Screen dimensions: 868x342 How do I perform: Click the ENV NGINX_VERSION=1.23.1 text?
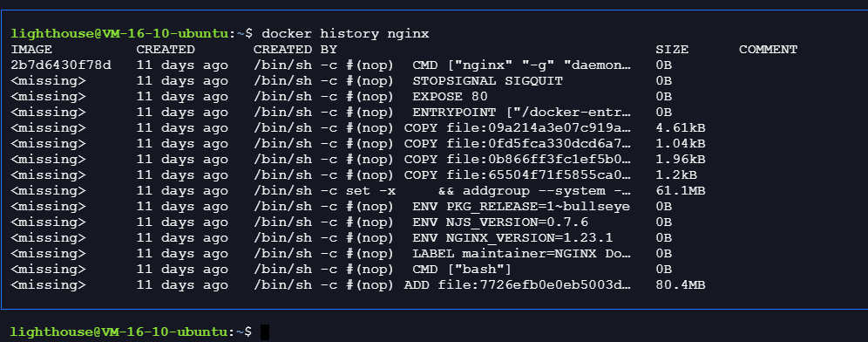512,238
